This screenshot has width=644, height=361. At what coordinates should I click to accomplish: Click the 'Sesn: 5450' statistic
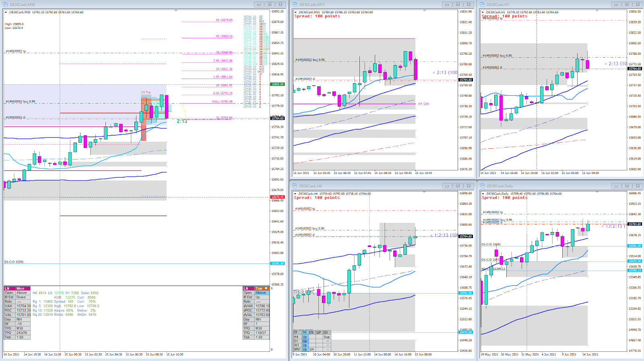coord(89,293)
